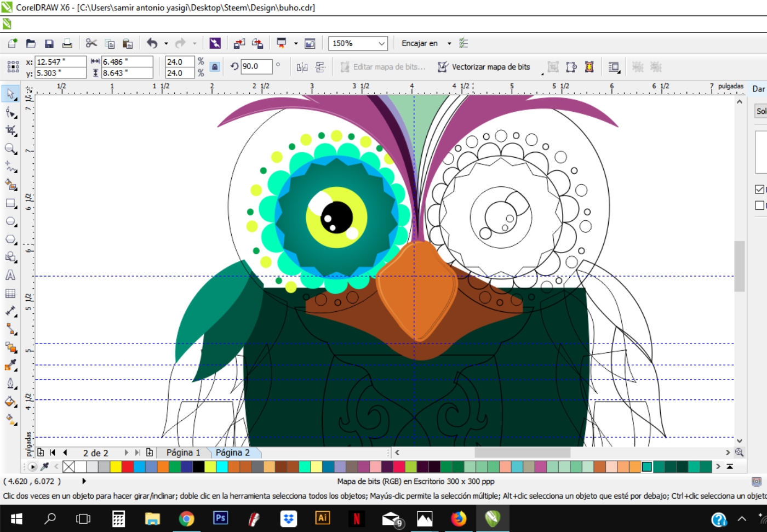
Task: Pick the Interactive fill tool
Action: 10,419
